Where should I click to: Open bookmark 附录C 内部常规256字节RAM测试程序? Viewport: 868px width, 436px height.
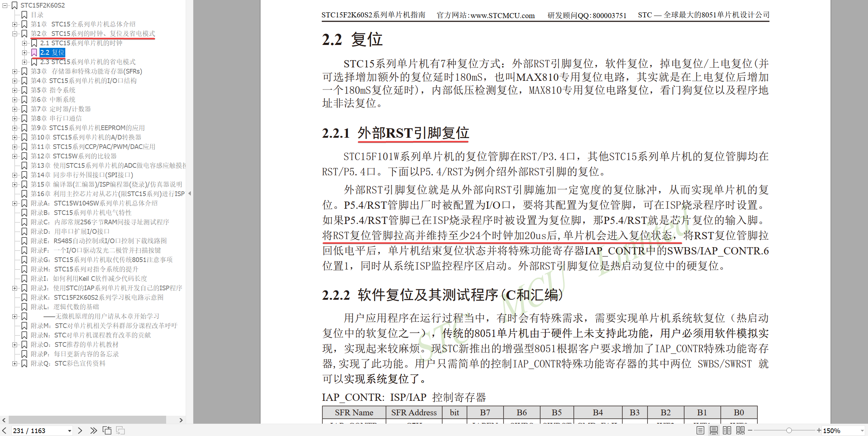[x=100, y=222]
